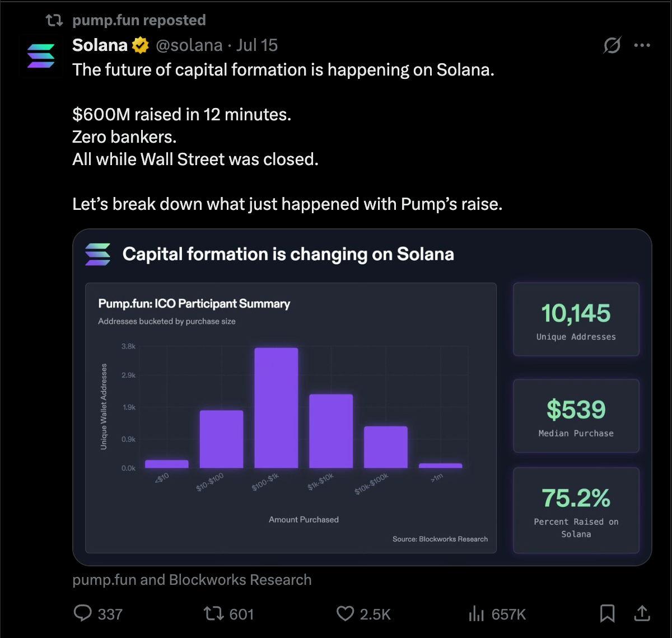Open the Grok explain icon

tap(612, 45)
